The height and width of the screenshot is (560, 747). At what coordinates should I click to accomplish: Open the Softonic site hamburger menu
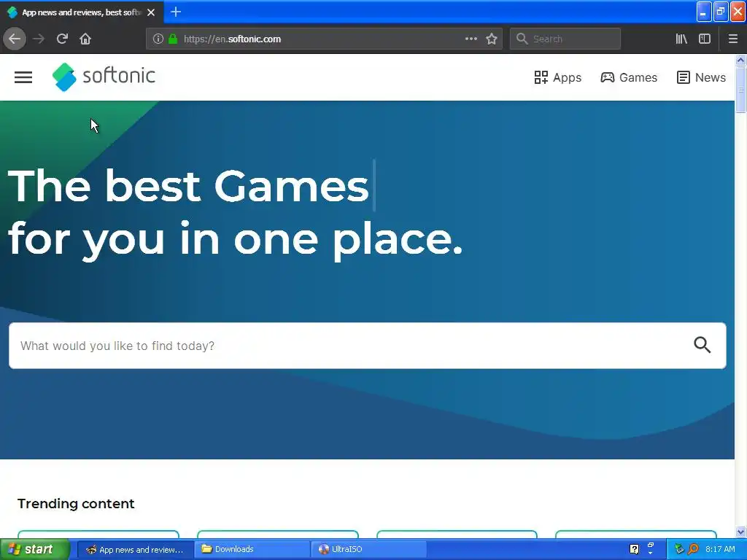23,77
